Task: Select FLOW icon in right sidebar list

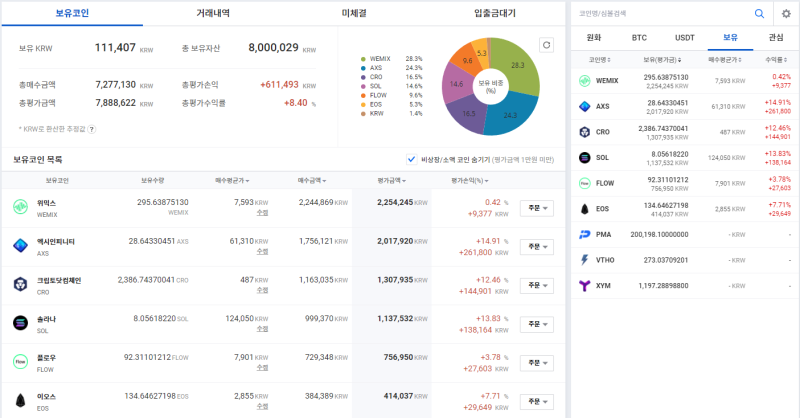Action: click(585, 183)
